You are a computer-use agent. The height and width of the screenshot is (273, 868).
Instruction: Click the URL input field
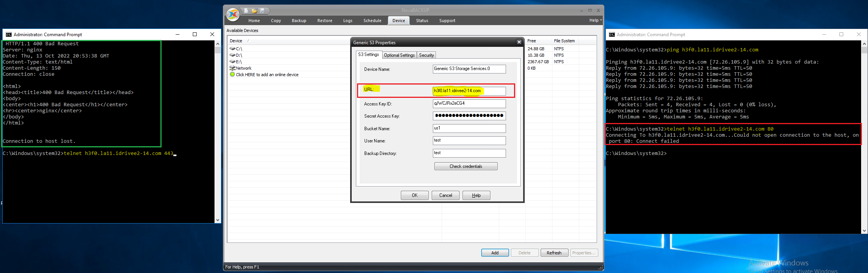[469, 91]
